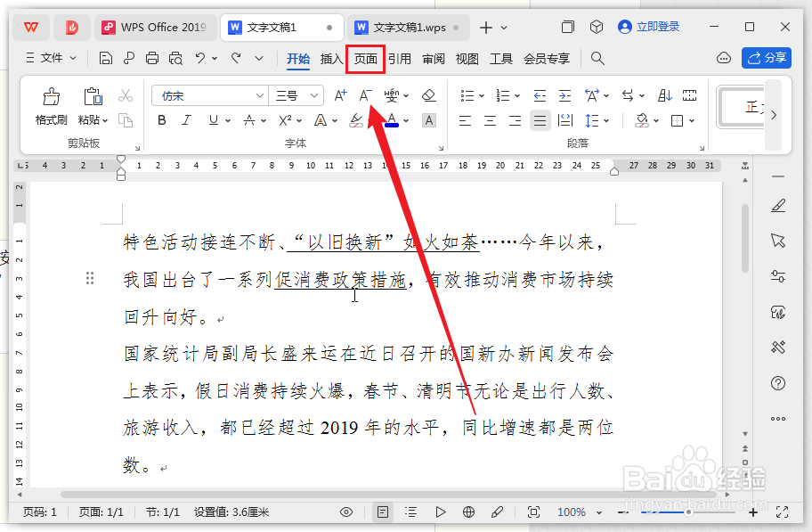Open the 文件 menu

tap(51, 58)
